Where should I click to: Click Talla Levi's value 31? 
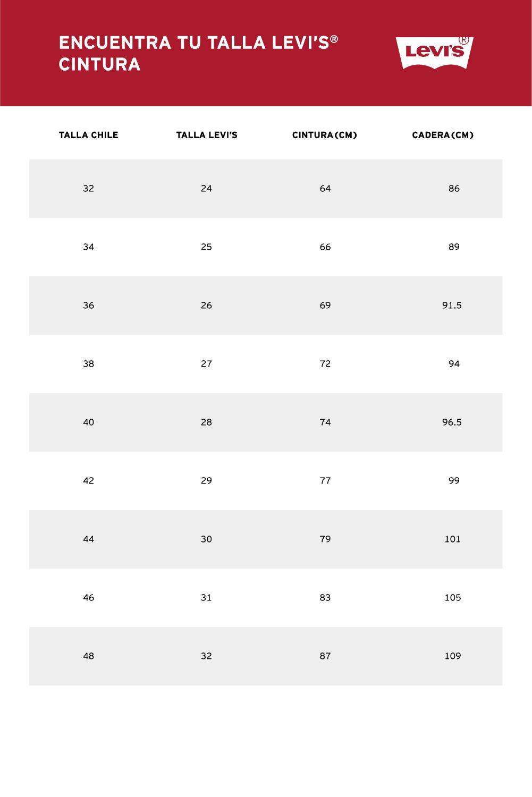207,598
